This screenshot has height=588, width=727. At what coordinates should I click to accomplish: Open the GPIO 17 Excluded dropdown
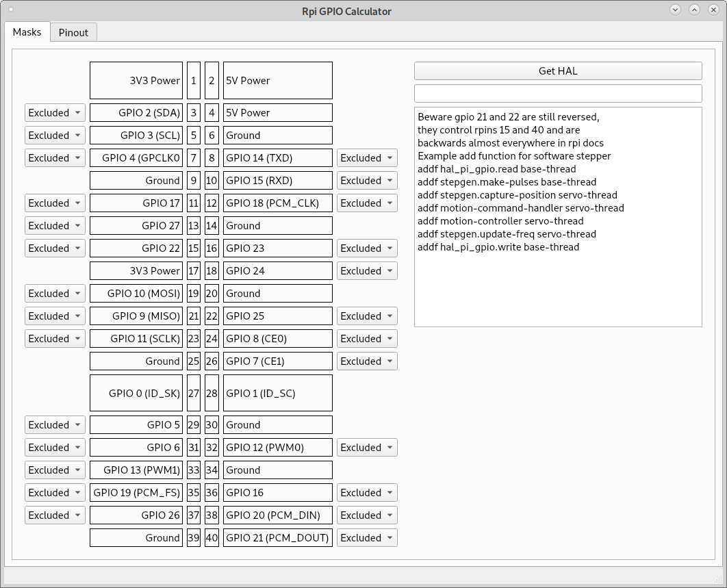55,203
